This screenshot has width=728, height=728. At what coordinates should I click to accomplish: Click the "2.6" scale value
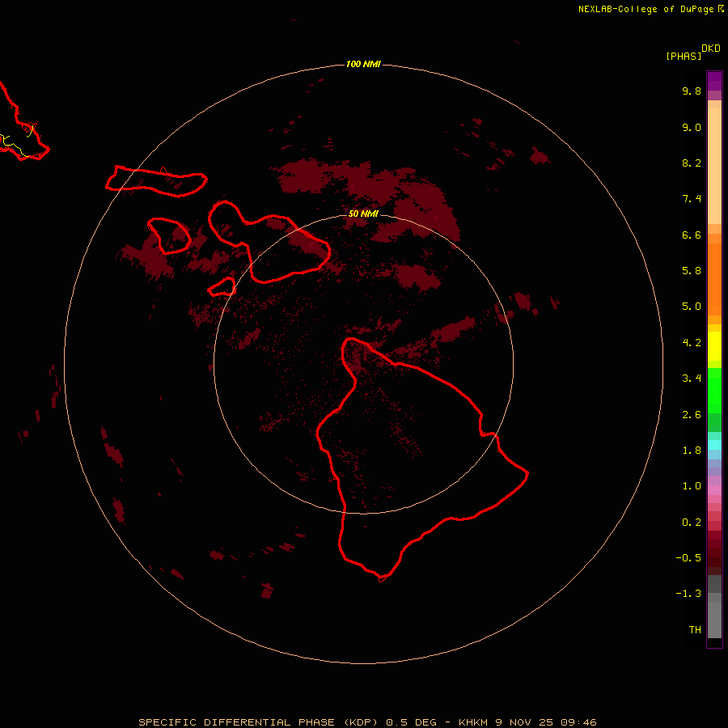click(692, 415)
